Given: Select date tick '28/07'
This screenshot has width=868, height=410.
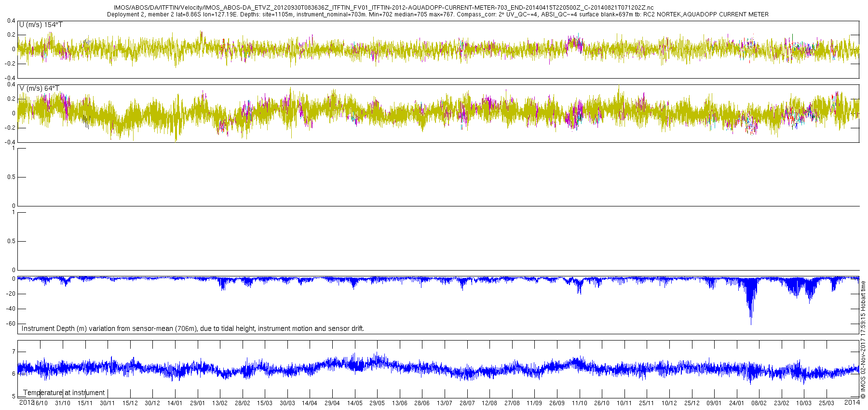Looking at the screenshot, I should 467,403.
